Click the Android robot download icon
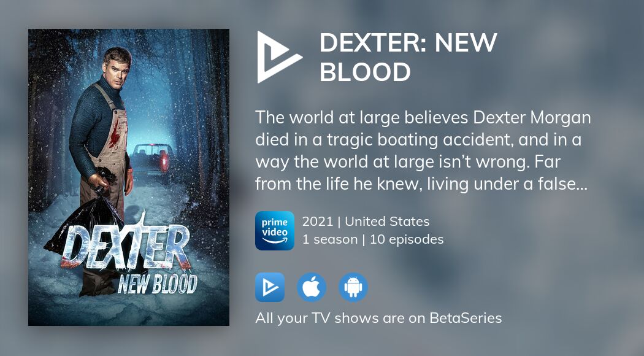644x356 pixels. coord(353,287)
